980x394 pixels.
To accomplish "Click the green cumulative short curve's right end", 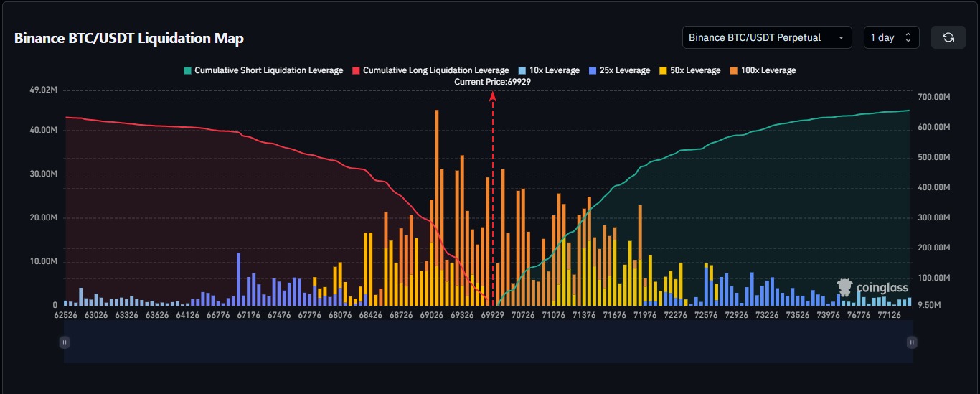I will click(x=908, y=111).
